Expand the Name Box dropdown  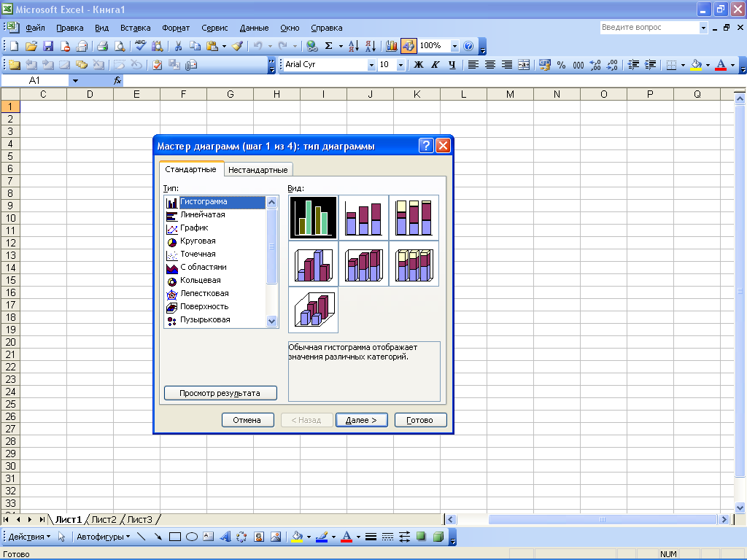[75, 81]
